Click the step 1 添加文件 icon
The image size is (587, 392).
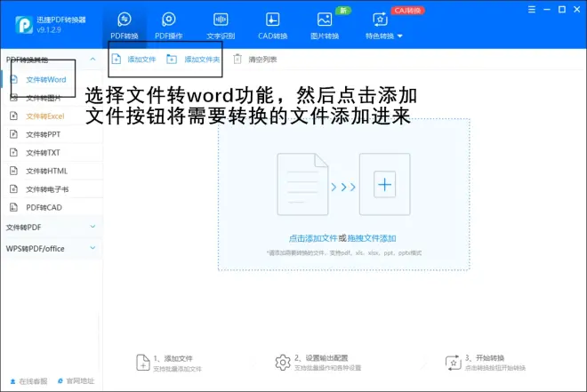coord(143,363)
